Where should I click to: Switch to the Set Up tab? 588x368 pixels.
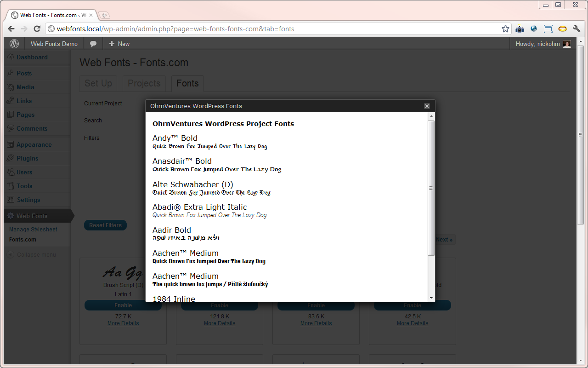[98, 83]
